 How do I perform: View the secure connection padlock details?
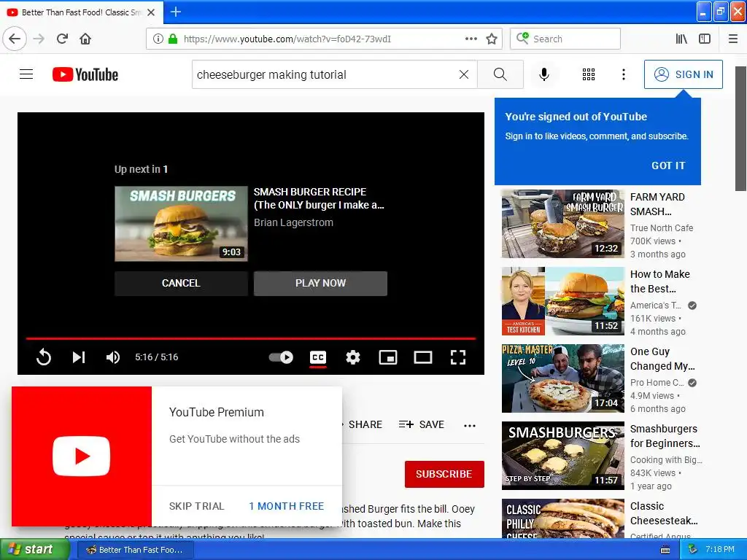(x=173, y=39)
